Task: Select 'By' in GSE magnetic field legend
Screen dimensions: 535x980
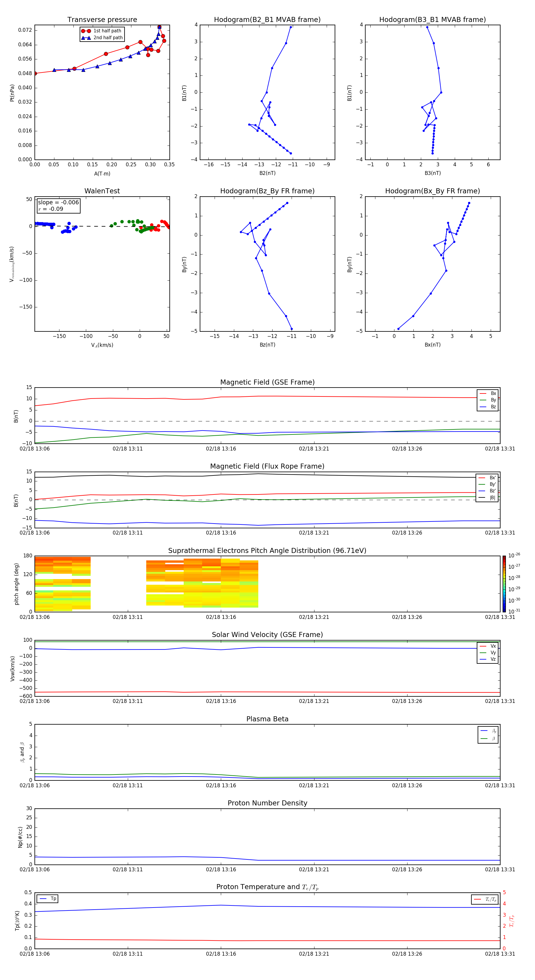Action: 488,400
